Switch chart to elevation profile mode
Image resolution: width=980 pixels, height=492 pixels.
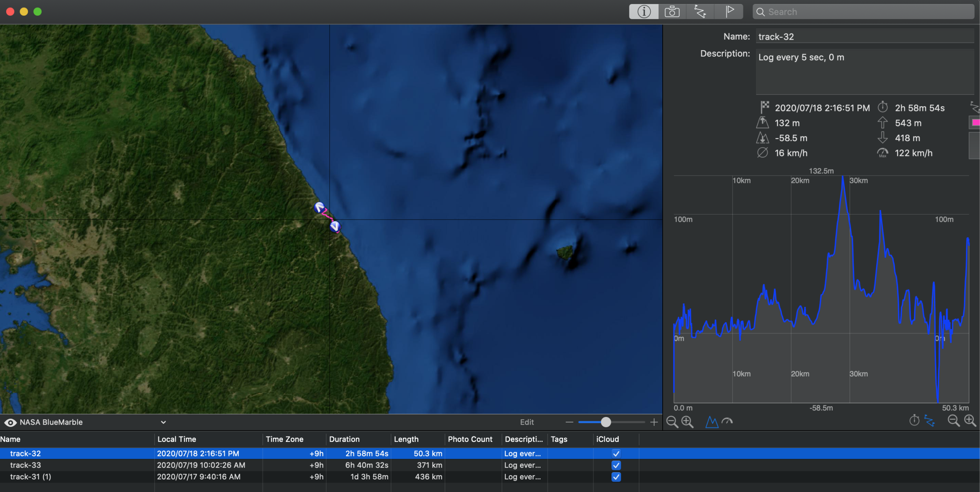712,422
